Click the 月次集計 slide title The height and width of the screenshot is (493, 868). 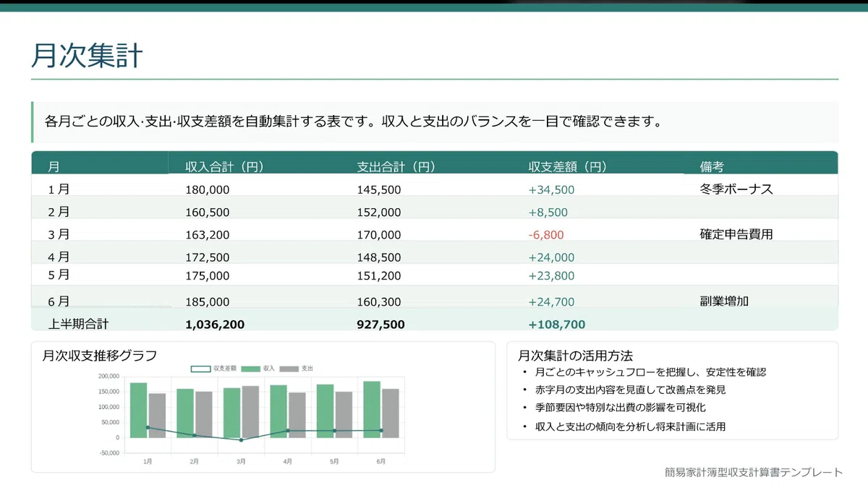[x=88, y=56]
